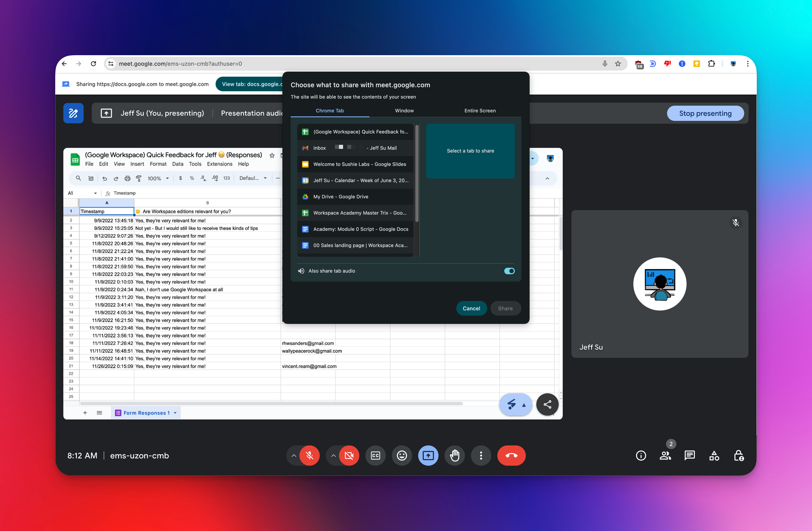Open more options in Meet control bar

click(481, 456)
